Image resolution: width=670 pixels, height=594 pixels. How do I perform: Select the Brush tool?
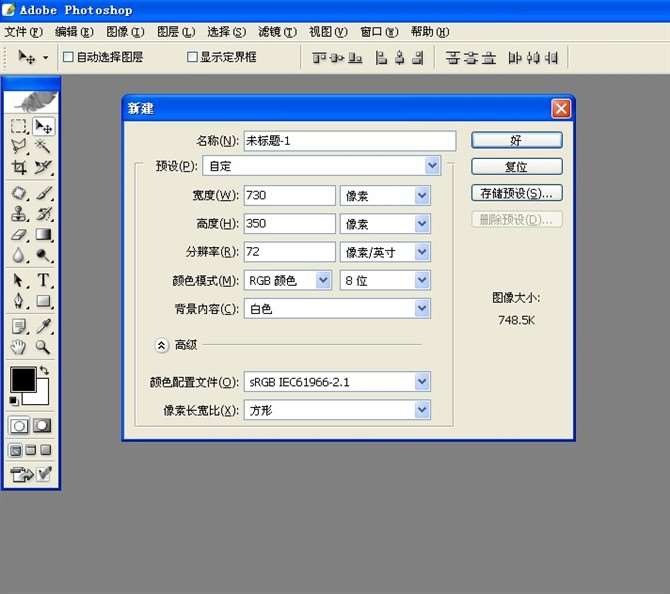pos(43,193)
